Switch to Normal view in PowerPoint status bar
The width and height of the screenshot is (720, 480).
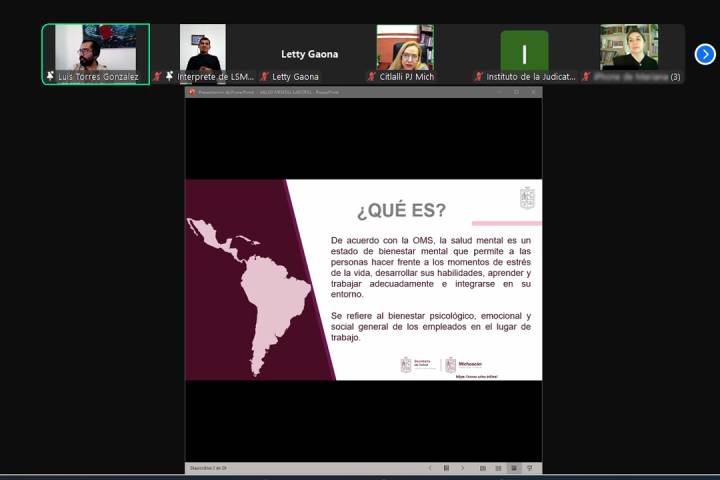pos(482,468)
